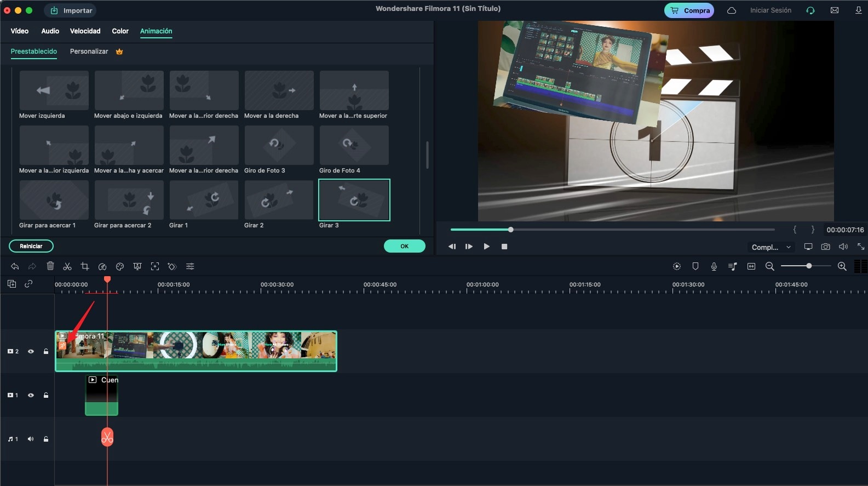The height and width of the screenshot is (486, 868).
Task: Select the scissors split tool
Action: tap(67, 266)
